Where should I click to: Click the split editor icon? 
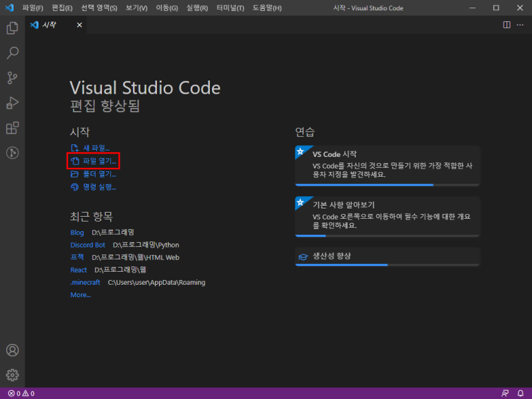point(507,25)
